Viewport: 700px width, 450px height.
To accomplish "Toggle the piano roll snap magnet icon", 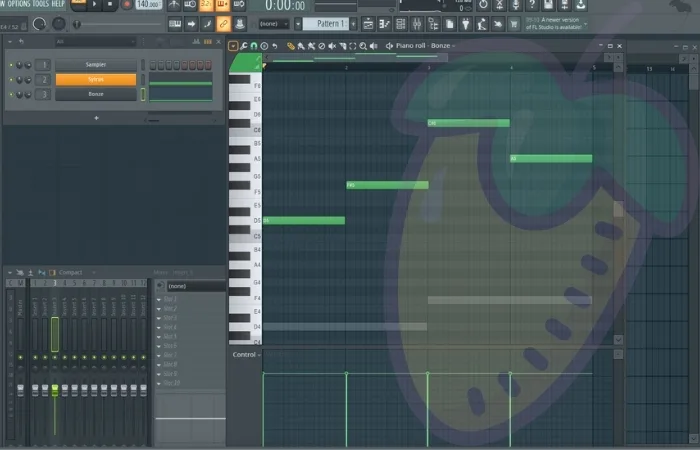I will (254, 46).
